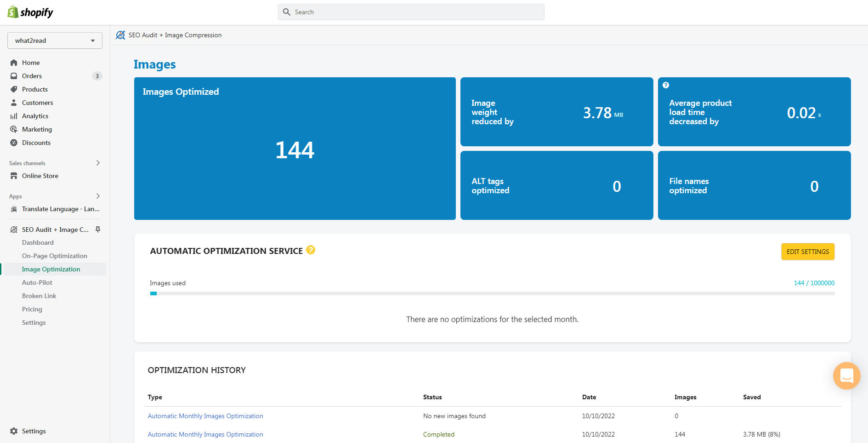Open the orange chat support bubble
This screenshot has height=443, width=868.
click(x=846, y=376)
